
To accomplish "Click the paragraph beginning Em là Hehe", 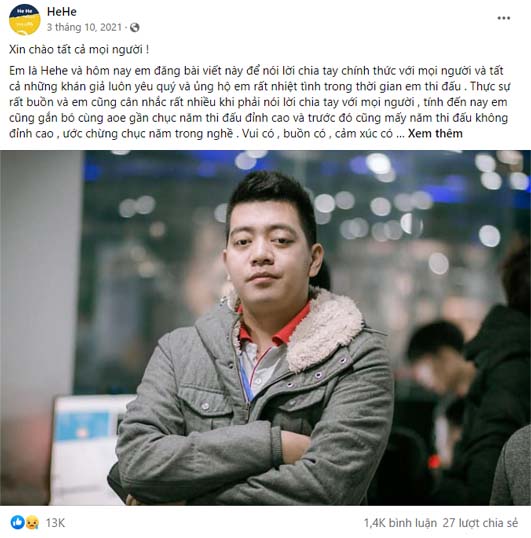I will (x=260, y=102).
